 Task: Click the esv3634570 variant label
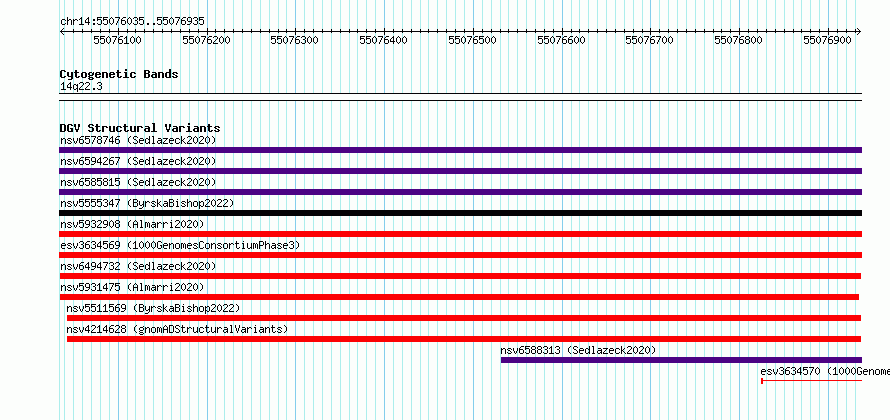pyautogui.click(x=825, y=371)
